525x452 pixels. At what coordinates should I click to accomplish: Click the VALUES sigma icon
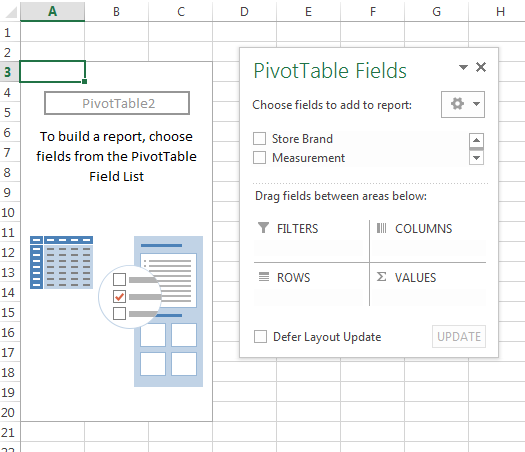(x=381, y=277)
